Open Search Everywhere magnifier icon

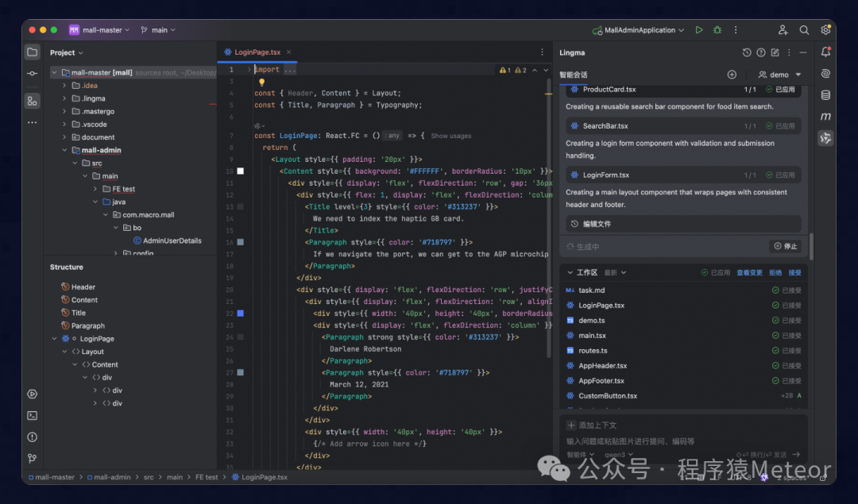click(804, 30)
